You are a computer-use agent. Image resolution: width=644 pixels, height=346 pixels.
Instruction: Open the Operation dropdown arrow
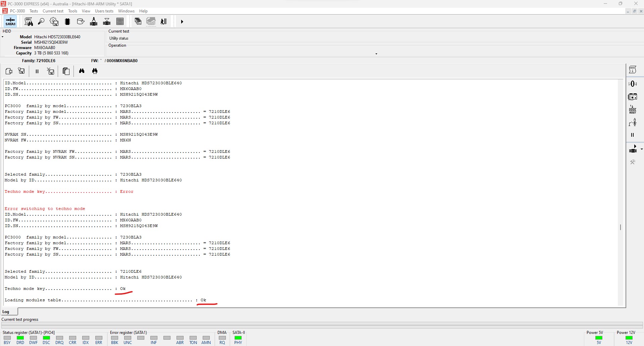[376, 53]
